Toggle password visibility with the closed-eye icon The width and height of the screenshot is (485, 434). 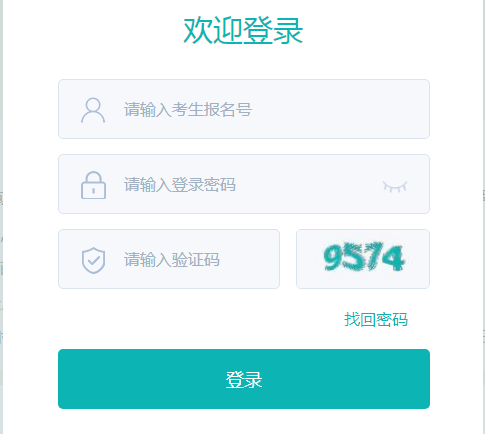[395, 187]
